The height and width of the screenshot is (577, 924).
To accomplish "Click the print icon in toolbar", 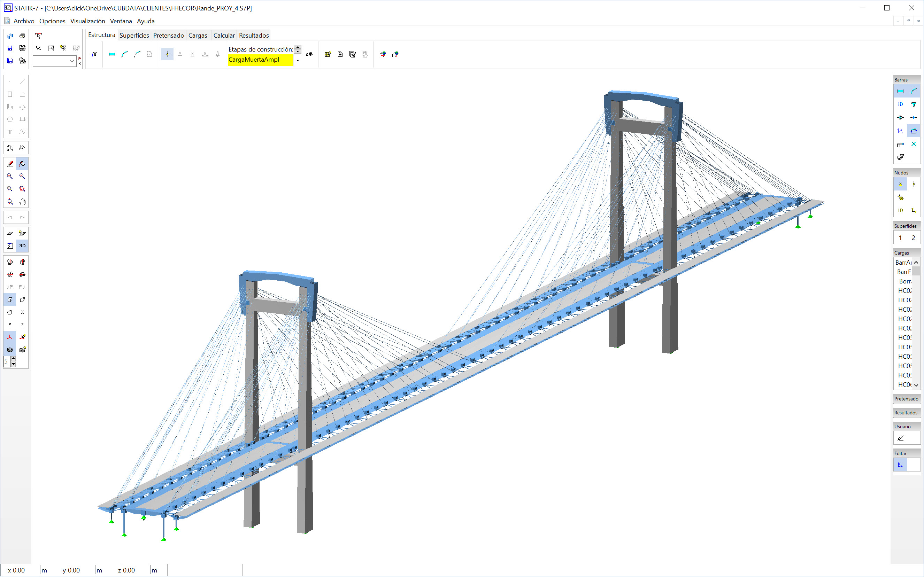I will [23, 36].
